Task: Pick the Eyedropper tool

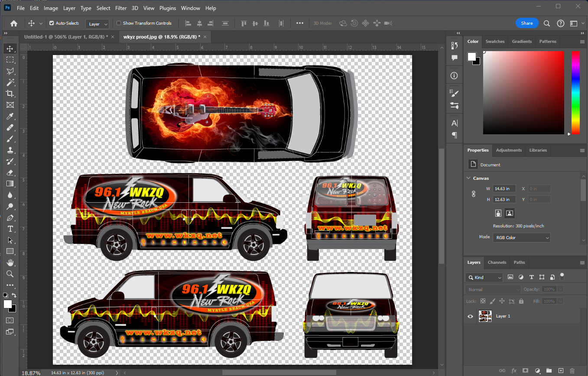Action: click(10, 116)
